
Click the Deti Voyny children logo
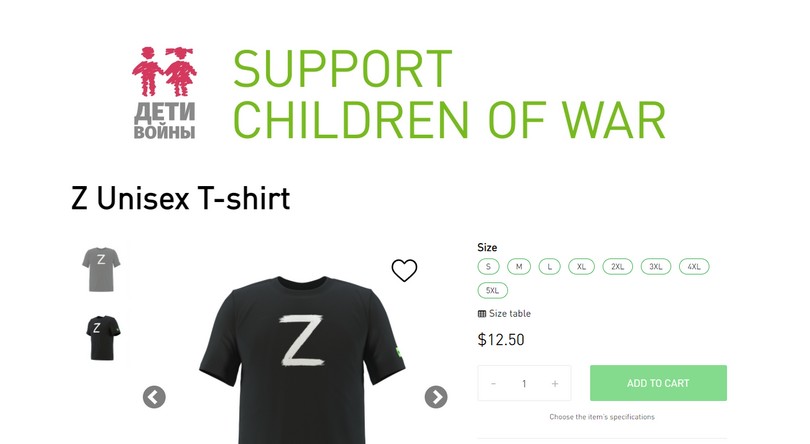click(164, 93)
